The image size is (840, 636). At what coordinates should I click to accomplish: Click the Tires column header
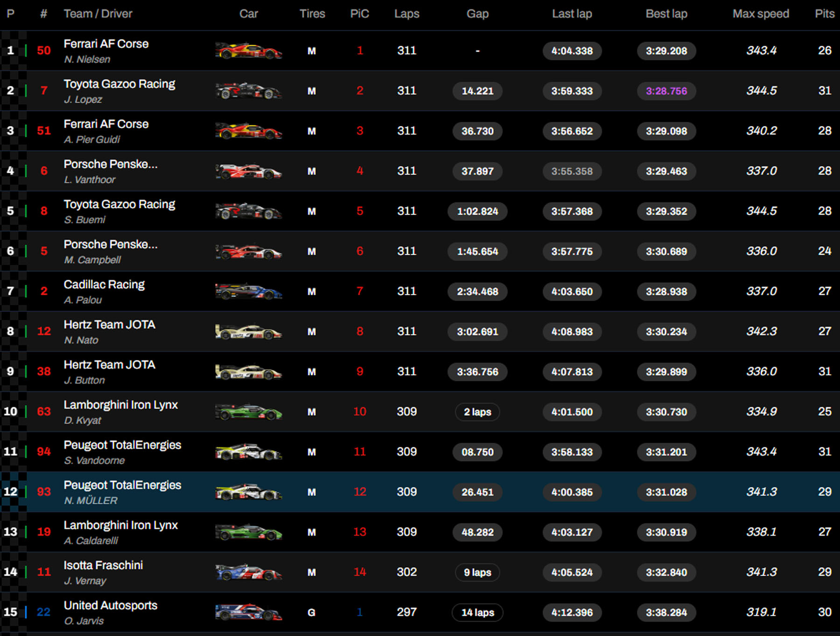click(312, 14)
